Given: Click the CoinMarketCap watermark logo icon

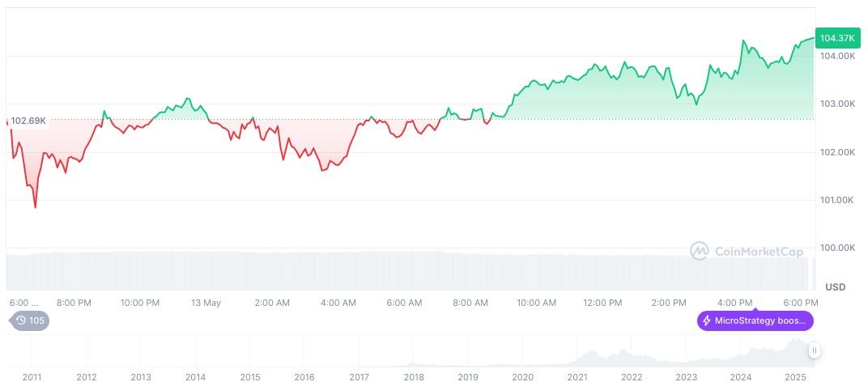Looking at the screenshot, I should (x=699, y=251).
